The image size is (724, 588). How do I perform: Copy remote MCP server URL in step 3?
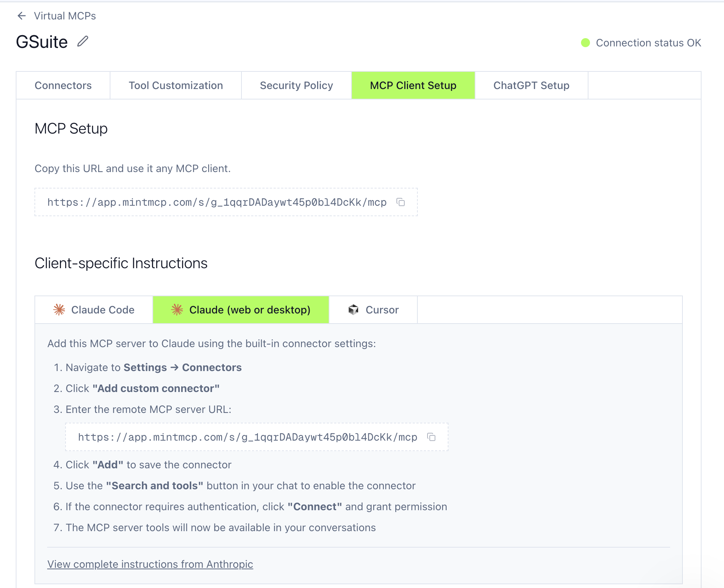point(431,437)
